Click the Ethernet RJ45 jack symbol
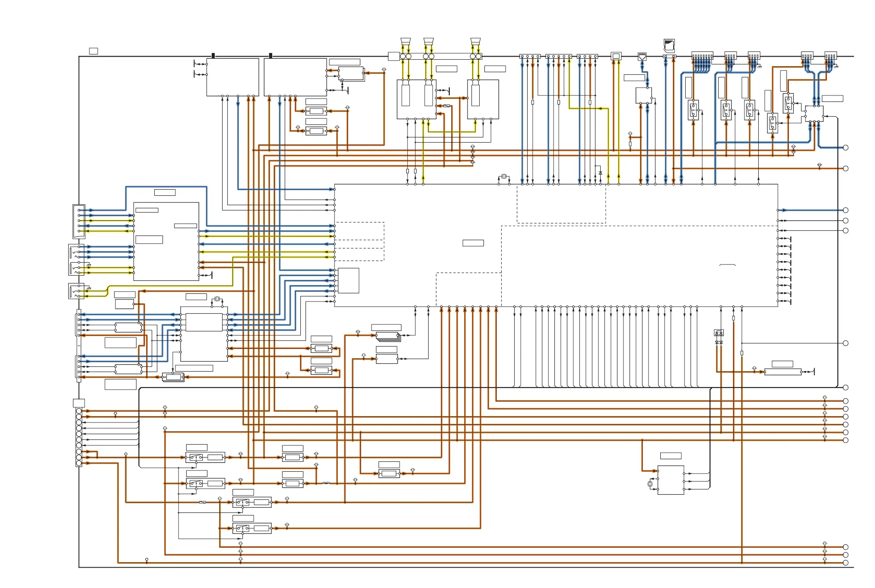Screen dimensions: 875x588 click(642, 56)
